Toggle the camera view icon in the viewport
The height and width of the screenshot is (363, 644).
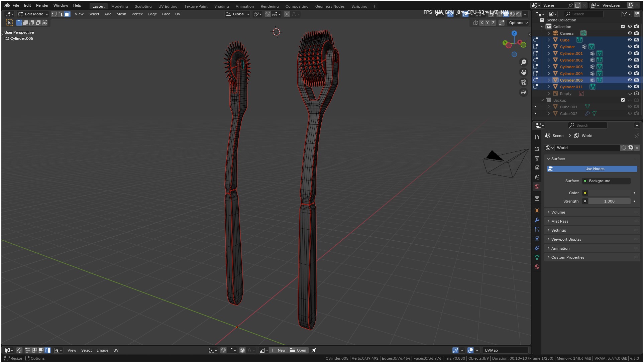tap(524, 82)
